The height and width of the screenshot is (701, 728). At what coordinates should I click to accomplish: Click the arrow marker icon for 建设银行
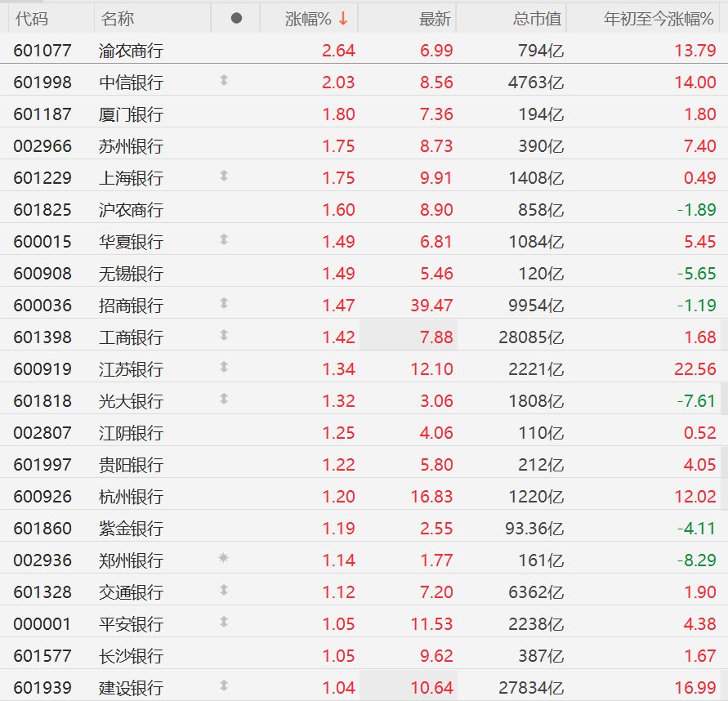click(x=224, y=685)
